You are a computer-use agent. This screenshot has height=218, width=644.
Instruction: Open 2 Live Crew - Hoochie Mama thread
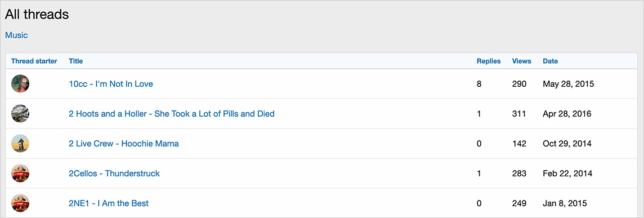click(124, 144)
